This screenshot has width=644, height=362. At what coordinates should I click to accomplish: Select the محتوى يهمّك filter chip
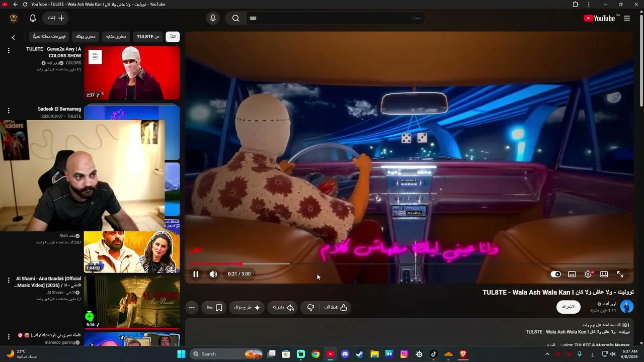[x=86, y=36]
